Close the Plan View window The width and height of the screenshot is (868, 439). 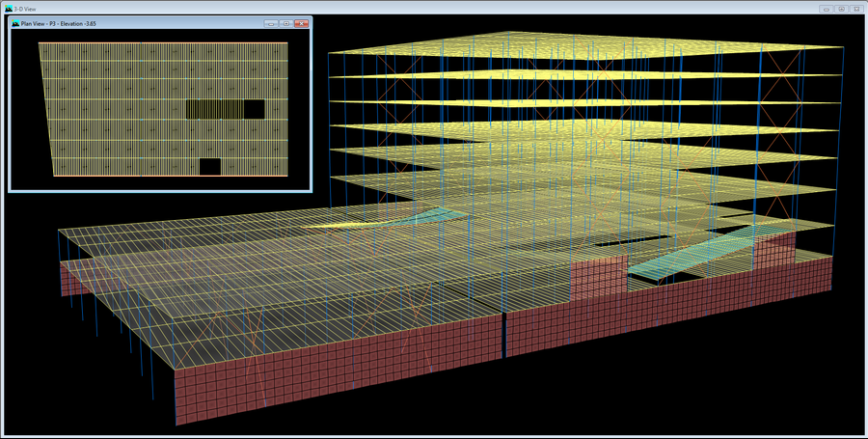(300, 23)
